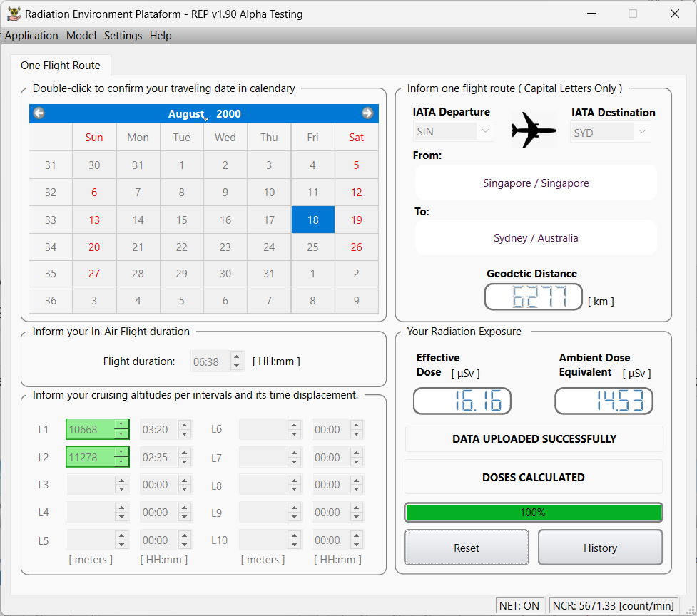The width and height of the screenshot is (697, 616).
Task: Decrease L1 time displacement spinner
Action: click(184, 434)
